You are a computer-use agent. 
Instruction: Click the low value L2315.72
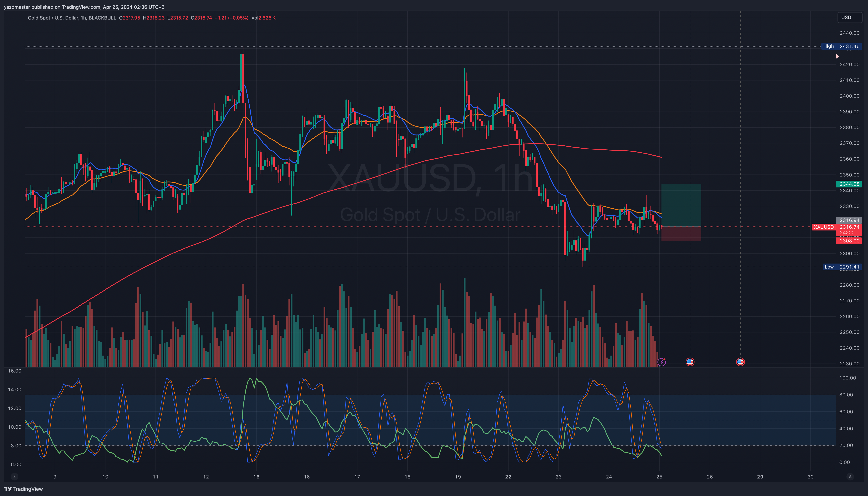178,18
